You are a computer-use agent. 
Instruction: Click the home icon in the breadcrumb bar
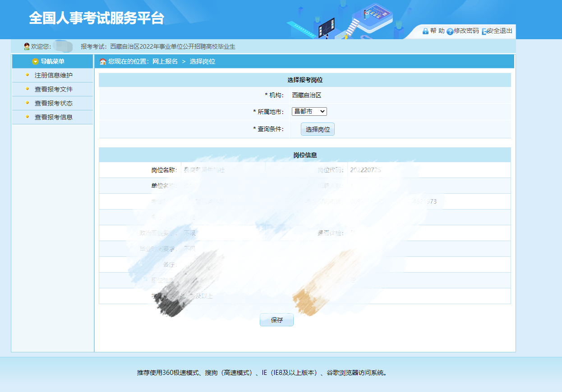click(103, 62)
